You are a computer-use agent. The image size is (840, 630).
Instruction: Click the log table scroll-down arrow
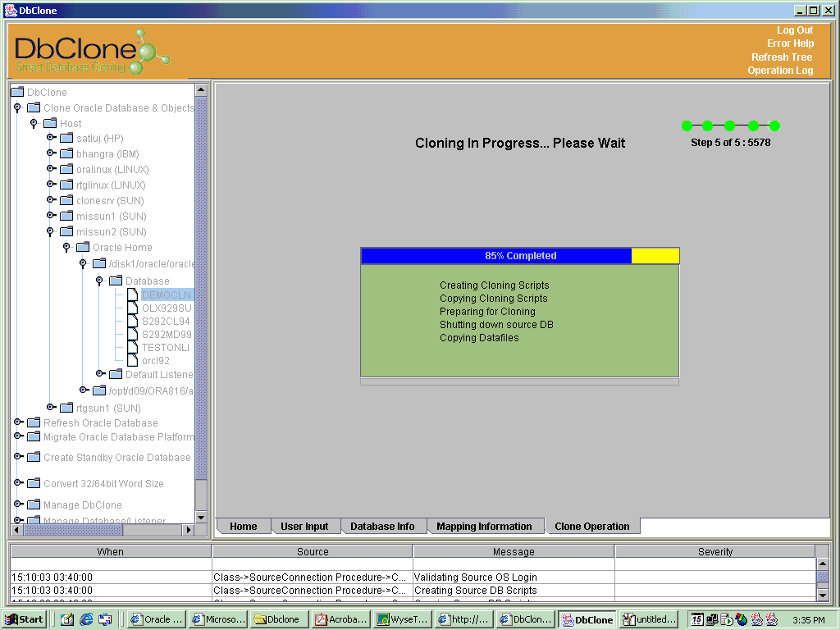tap(823, 595)
